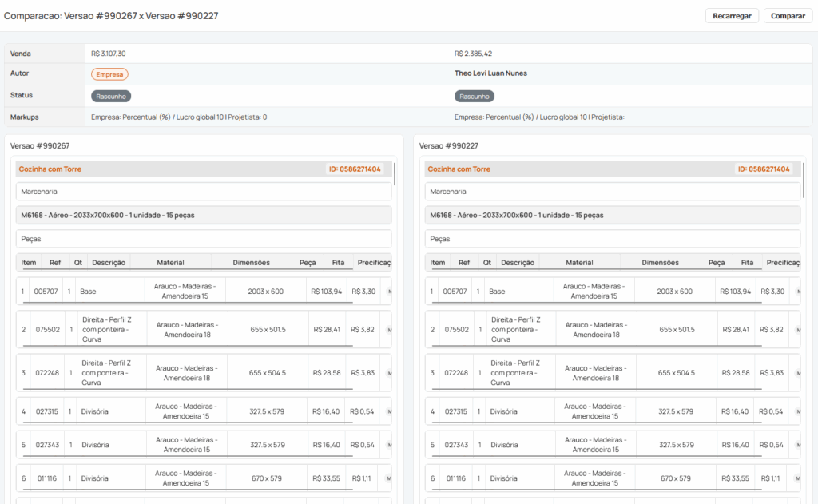Viewport: 818px width, 504px height.
Task: Select the Rascunho status badge under Versao #990227
Action: (475, 96)
